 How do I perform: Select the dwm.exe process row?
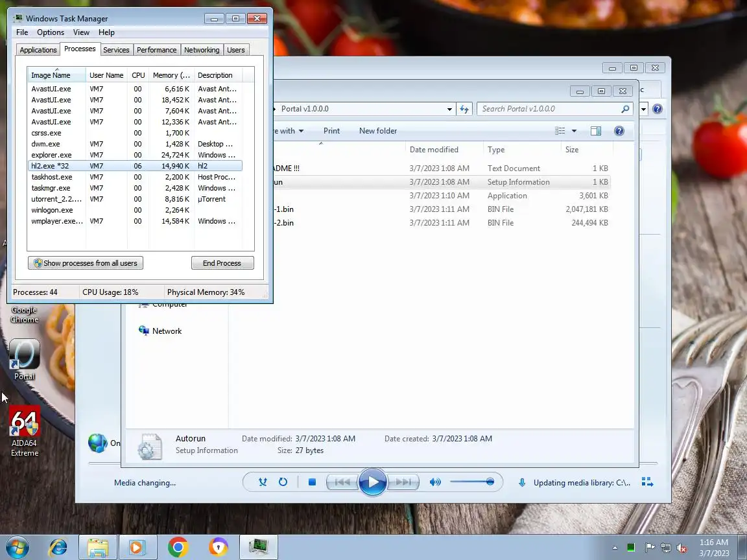[136, 144]
